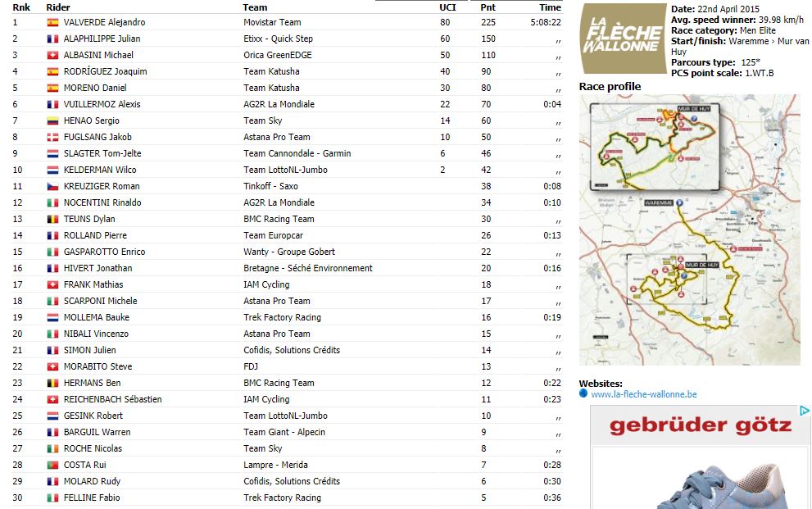Click the Irish flag beside ROCHE Nicolas
Screen dimensions: 812x509
[52, 449]
